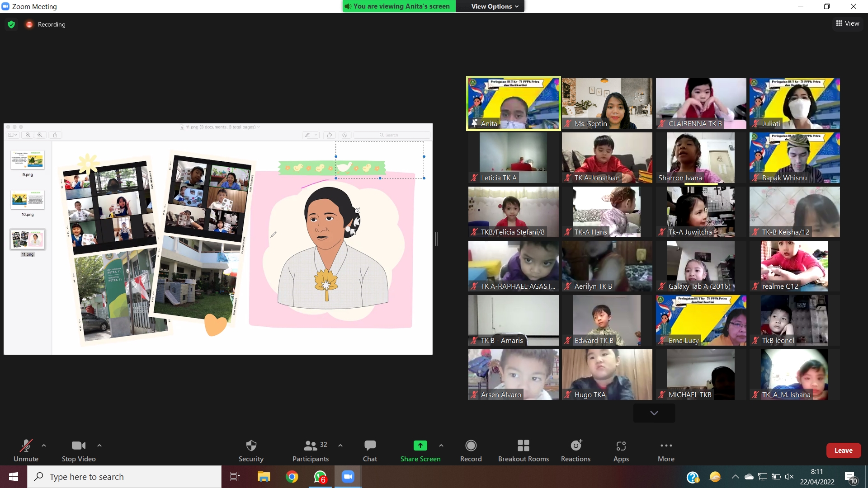Open the notification center
The height and width of the screenshot is (488, 868).
point(850,477)
